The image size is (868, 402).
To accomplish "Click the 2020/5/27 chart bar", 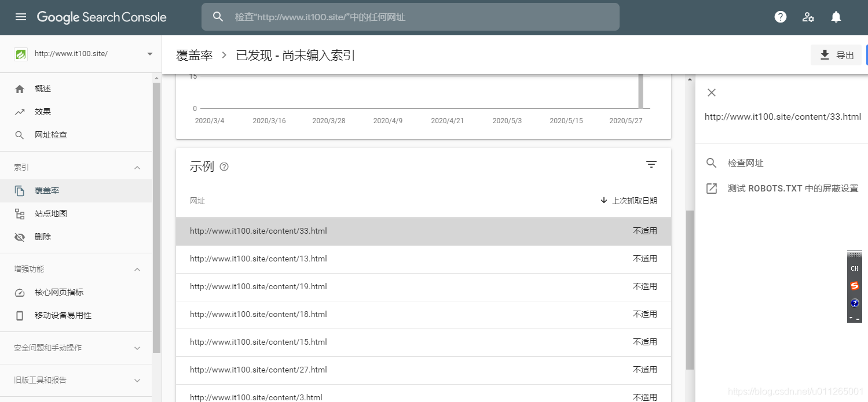I will (640, 91).
